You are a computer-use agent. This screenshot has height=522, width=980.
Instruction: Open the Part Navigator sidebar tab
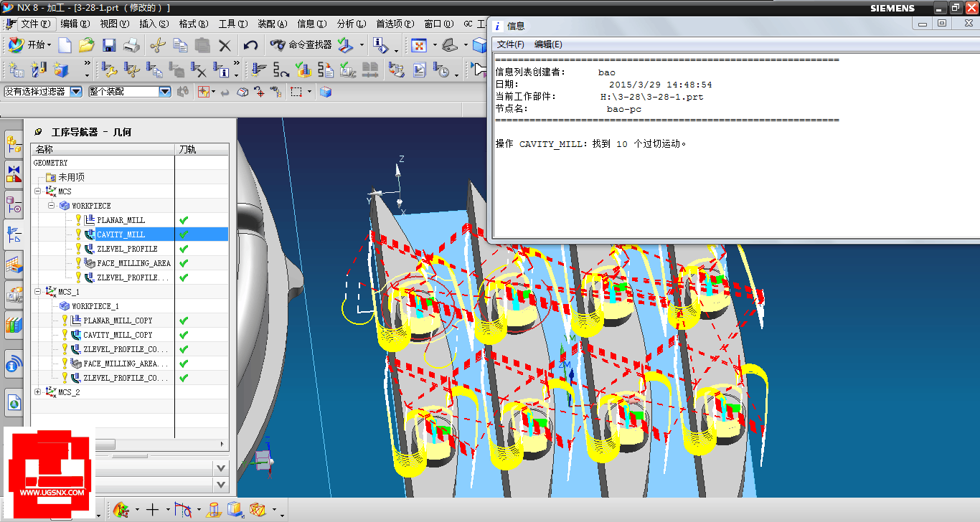click(x=14, y=204)
